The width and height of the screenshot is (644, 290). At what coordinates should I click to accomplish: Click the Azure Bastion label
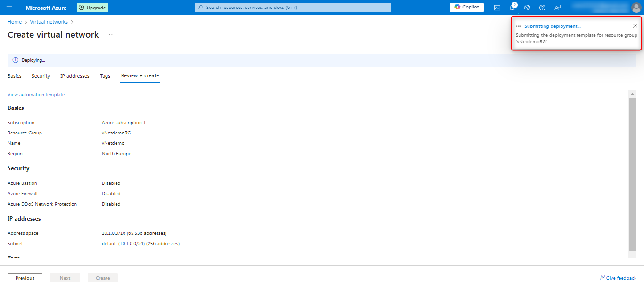(x=22, y=183)
